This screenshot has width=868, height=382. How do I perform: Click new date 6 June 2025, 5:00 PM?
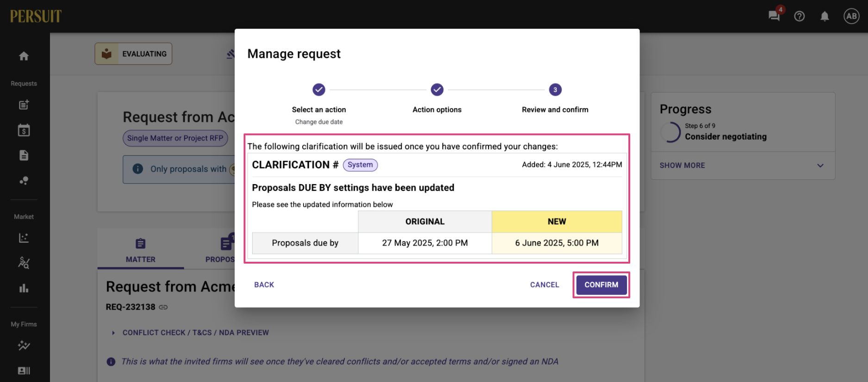[557, 243]
